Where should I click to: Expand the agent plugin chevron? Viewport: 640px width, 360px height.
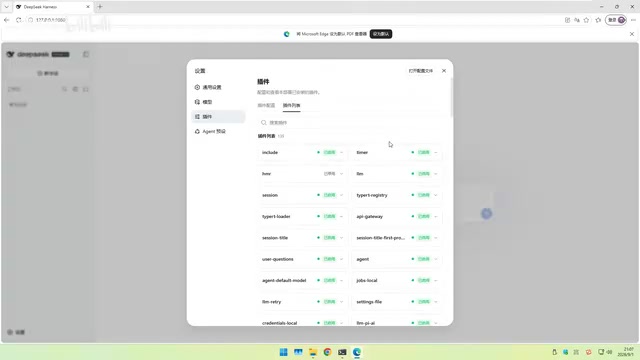tap(436, 259)
